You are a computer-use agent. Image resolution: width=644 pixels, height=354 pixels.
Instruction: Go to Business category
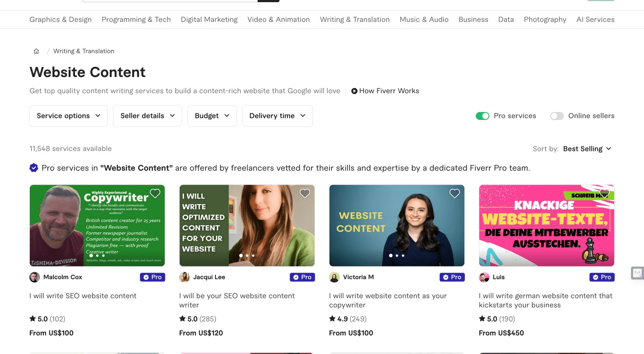(x=473, y=20)
